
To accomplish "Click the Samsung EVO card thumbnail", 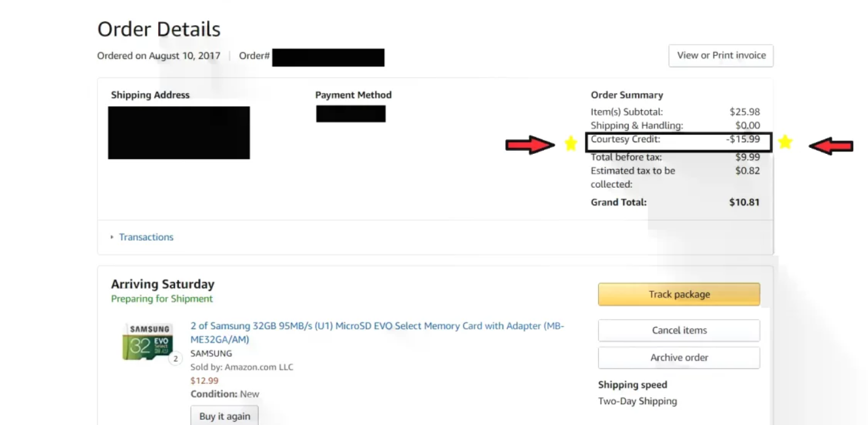I will (147, 342).
